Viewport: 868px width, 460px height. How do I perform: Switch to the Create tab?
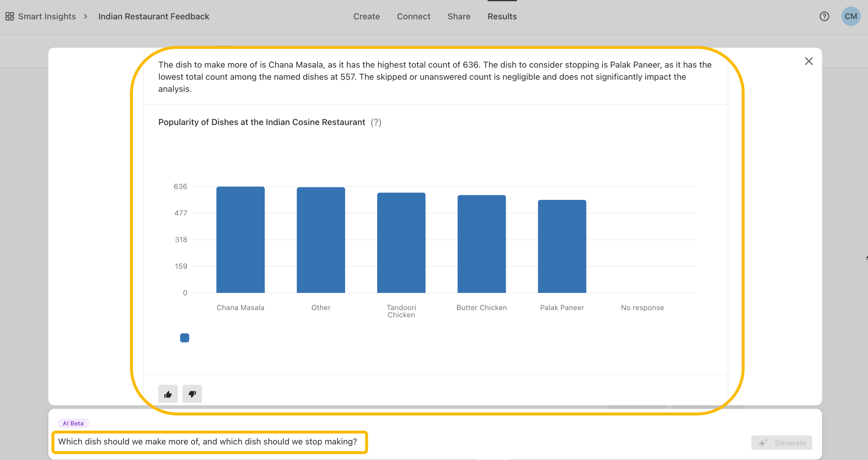coord(366,16)
